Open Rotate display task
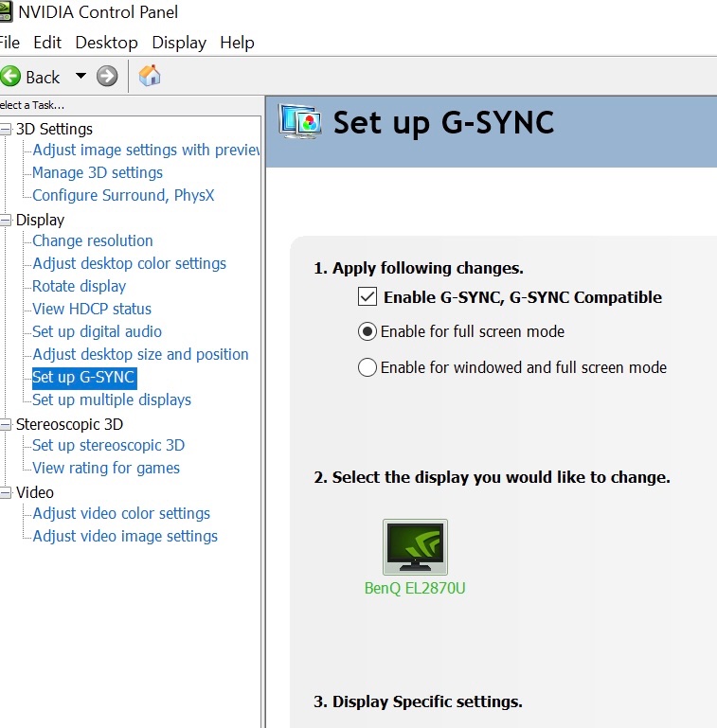This screenshot has height=728, width=717. pos(79,287)
